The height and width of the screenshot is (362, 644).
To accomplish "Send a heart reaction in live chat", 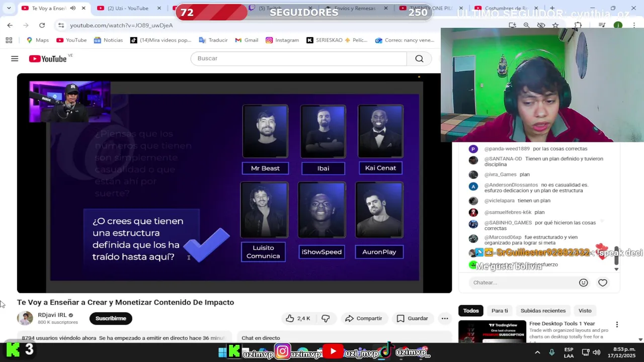I will tap(603, 283).
